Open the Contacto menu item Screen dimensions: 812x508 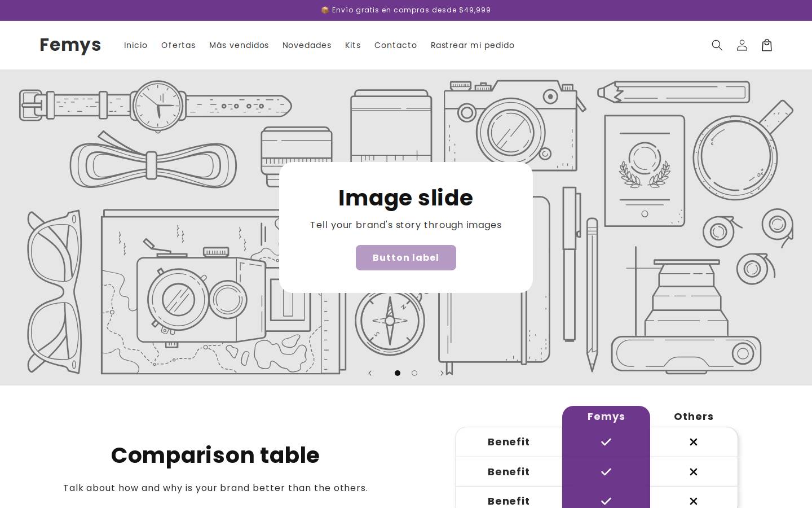pos(396,45)
